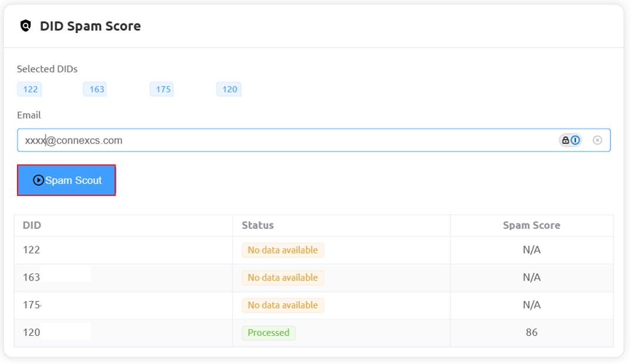
Task: Select the 163 tag under Selected DIDs
Action: pyautogui.click(x=96, y=89)
